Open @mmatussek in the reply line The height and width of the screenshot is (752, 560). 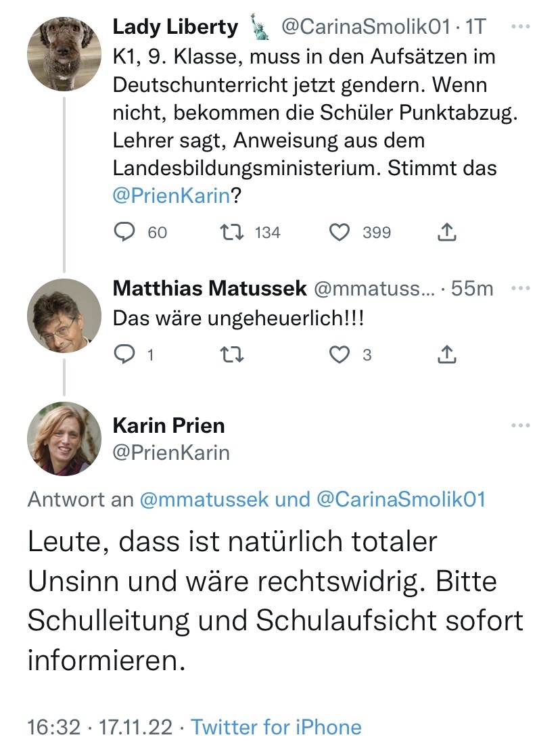tap(204, 499)
